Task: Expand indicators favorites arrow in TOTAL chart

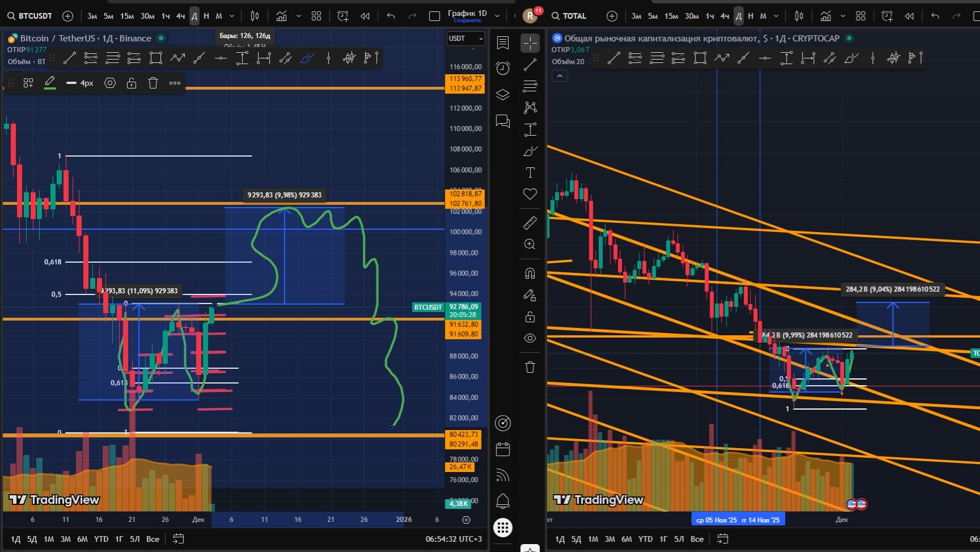Action: 843,16
